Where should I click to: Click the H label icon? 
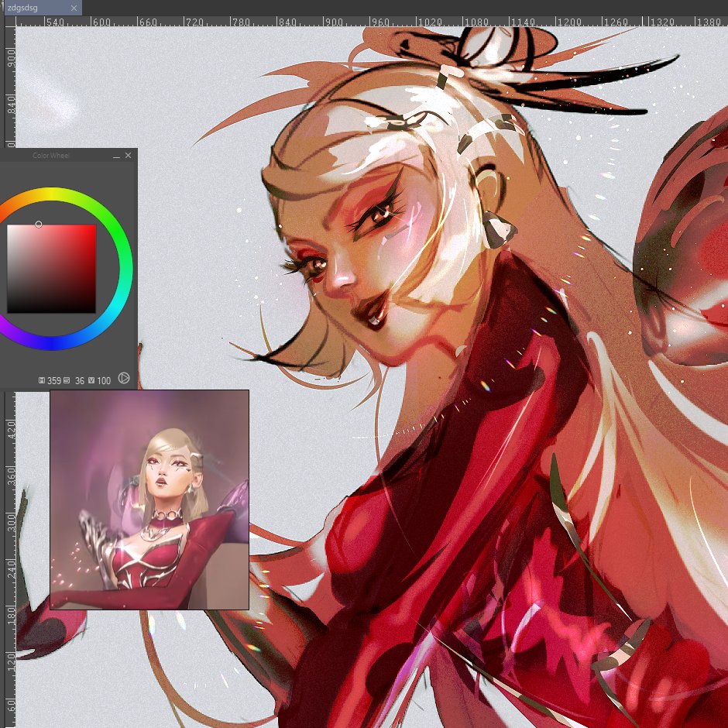click(x=42, y=380)
